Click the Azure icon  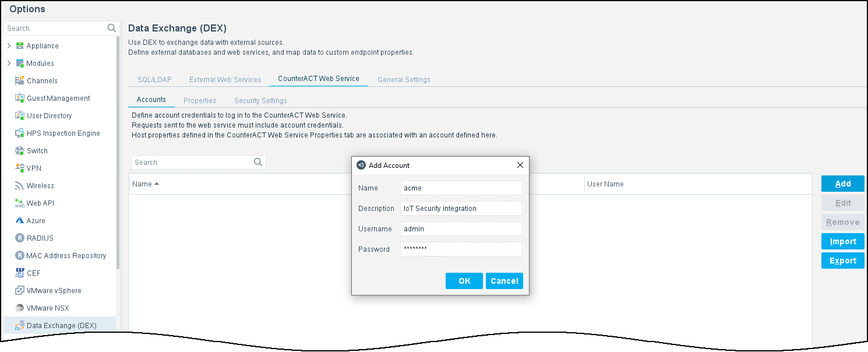point(20,220)
